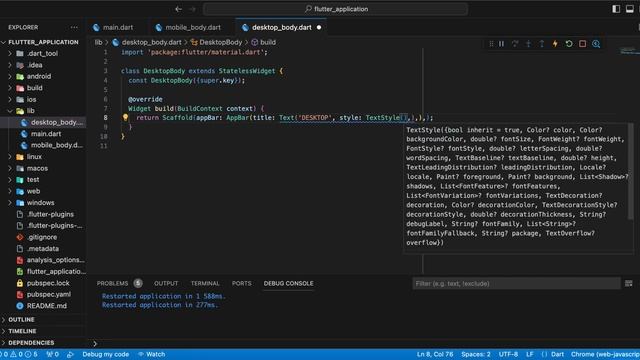Click the README.md info file icon
640x360 pixels.
20,306
